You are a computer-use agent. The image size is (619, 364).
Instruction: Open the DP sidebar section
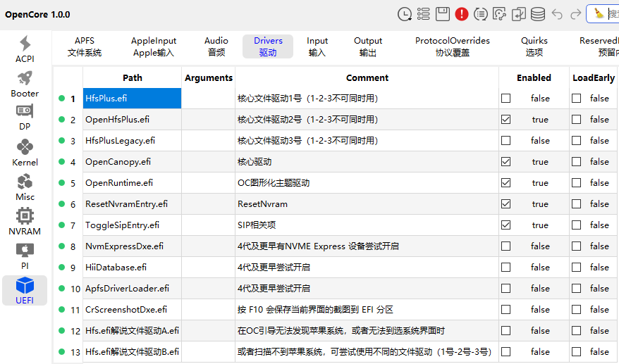coord(25,118)
